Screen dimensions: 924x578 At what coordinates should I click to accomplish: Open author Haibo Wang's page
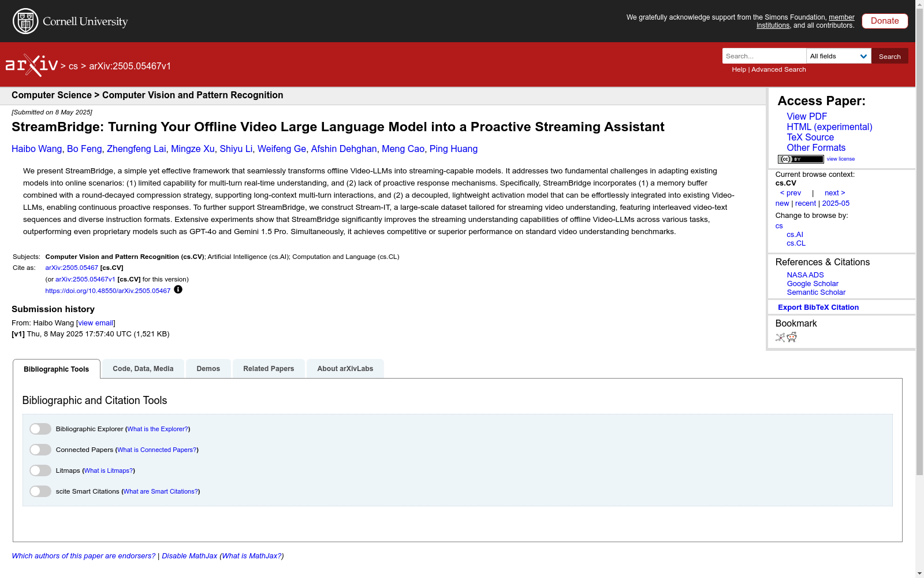36,149
